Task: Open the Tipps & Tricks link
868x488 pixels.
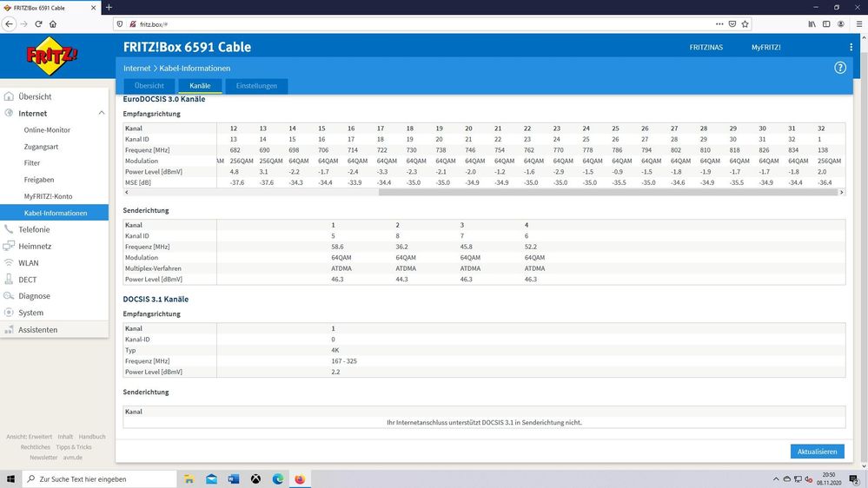Action: pyautogui.click(x=74, y=447)
